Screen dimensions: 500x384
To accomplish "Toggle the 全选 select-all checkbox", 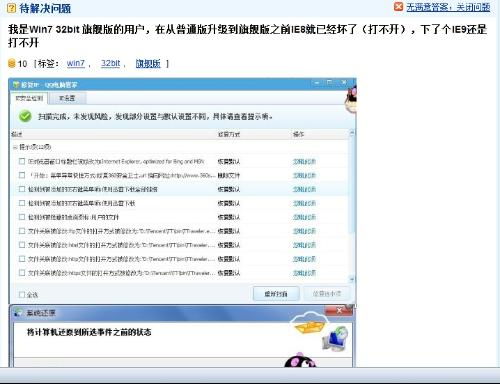I will pyautogui.click(x=22, y=295).
